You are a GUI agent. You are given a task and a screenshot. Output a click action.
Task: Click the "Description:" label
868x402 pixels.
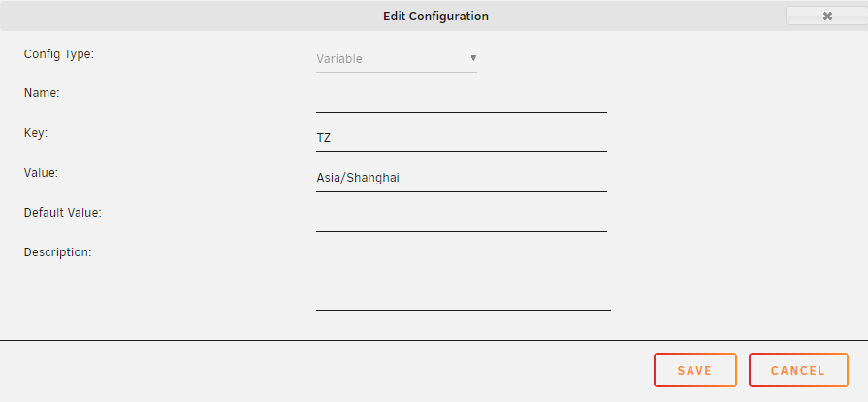pos(57,252)
